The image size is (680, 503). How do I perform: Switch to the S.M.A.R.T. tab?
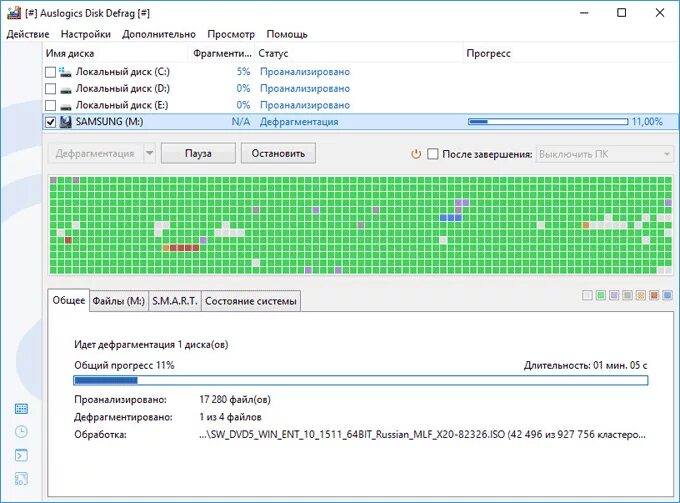(175, 301)
